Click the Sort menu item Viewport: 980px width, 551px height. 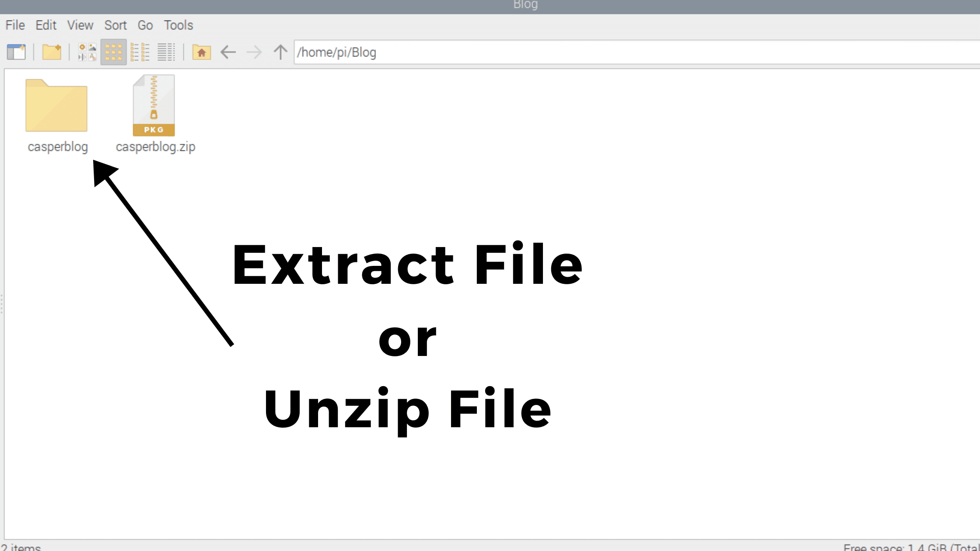(115, 25)
